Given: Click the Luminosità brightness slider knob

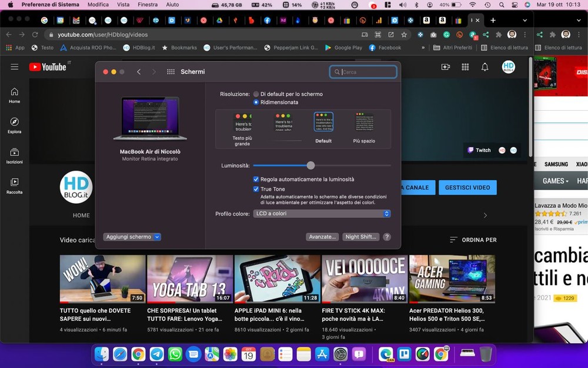Looking at the screenshot, I should coord(310,165).
